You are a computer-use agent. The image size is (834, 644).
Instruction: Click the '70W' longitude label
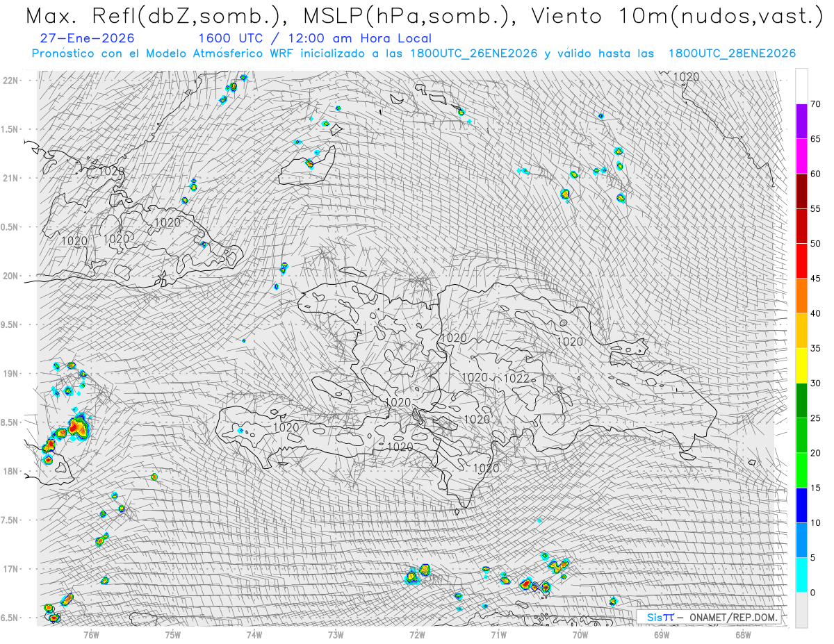pos(580,634)
